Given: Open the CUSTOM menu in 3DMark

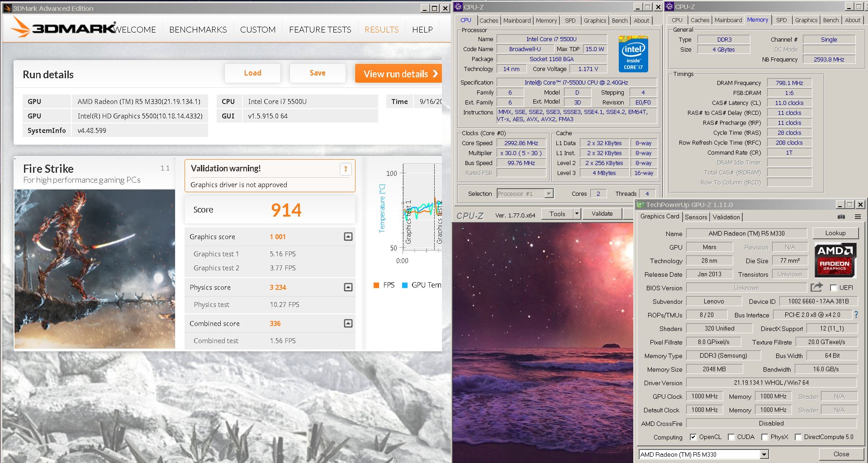Looking at the screenshot, I should tap(258, 29).
